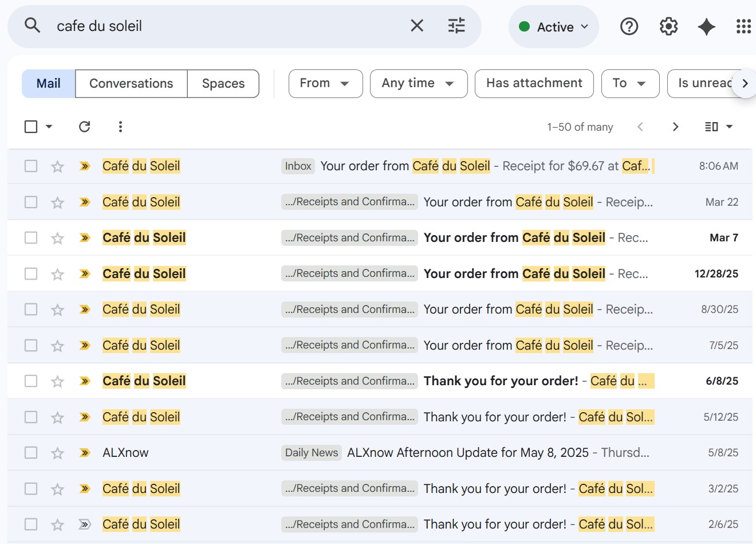Tick the checkbox for the Mar 22 email
Screen dimensions: 756x544
pos(31,202)
